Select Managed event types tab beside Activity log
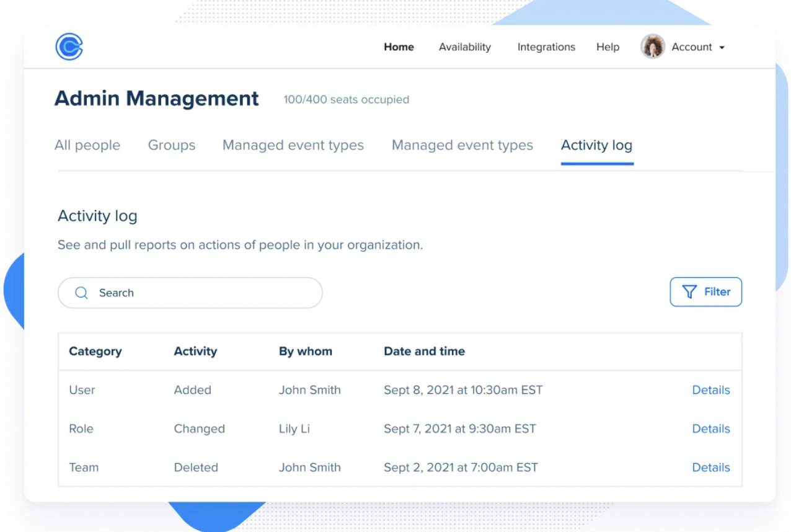Viewport: 791px width, 532px height. click(462, 145)
